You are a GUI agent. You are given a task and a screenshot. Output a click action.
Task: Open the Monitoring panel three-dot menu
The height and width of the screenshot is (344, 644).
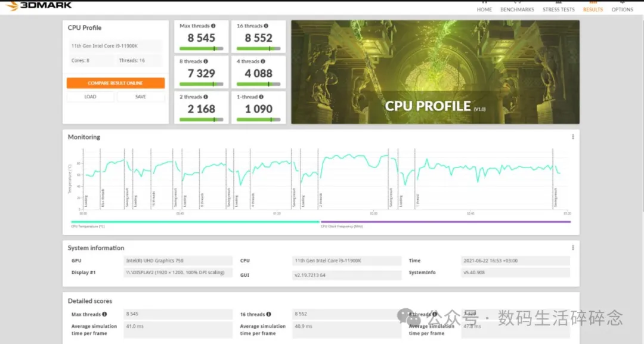tap(572, 137)
